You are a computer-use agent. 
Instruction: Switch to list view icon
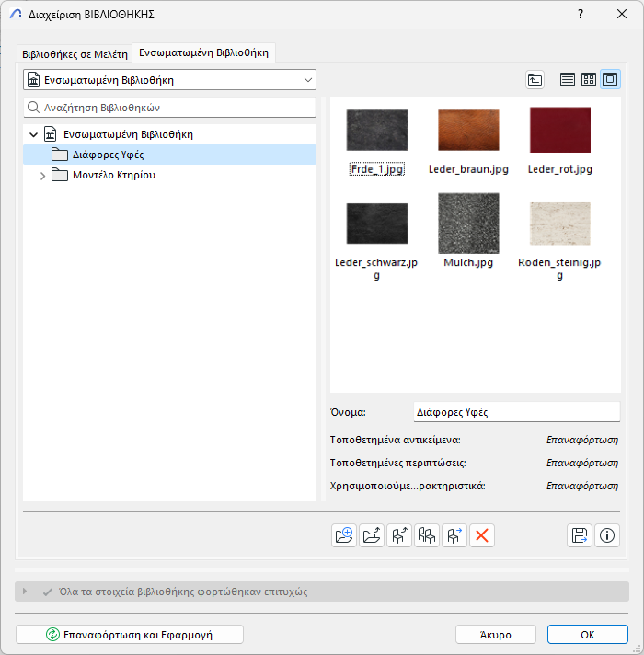click(567, 79)
